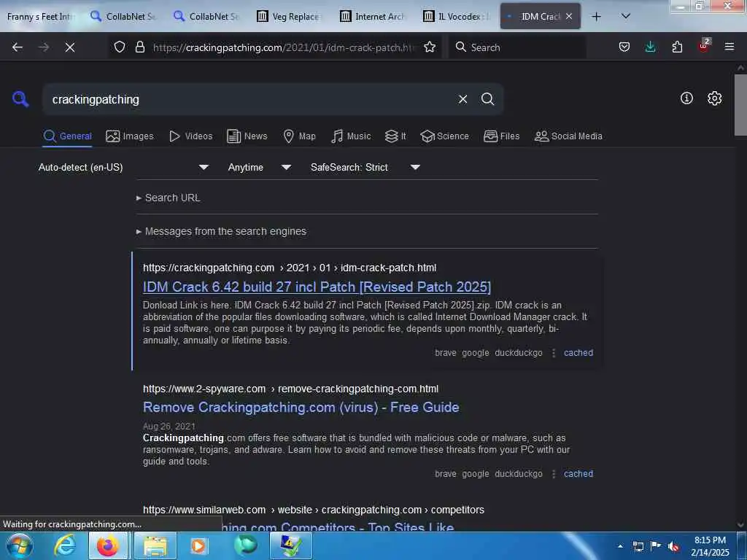List all tabs with the chevron
Viewport: 747px width, 560px height.
[626, 16]
